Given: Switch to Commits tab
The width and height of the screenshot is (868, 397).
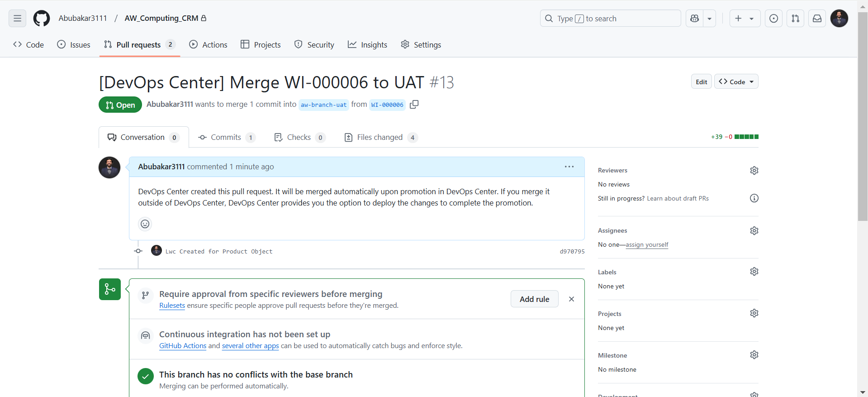Looking at the screenshot, I should (227, 137).
